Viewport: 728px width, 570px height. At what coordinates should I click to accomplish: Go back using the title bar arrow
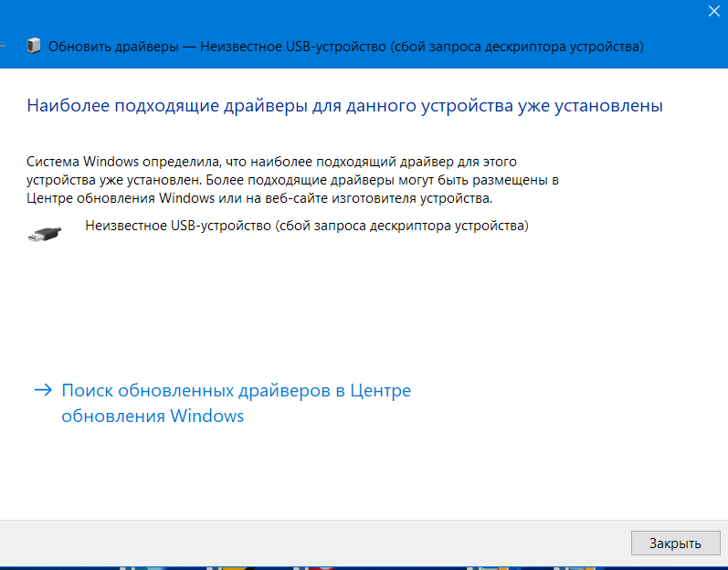coord(4,46)
